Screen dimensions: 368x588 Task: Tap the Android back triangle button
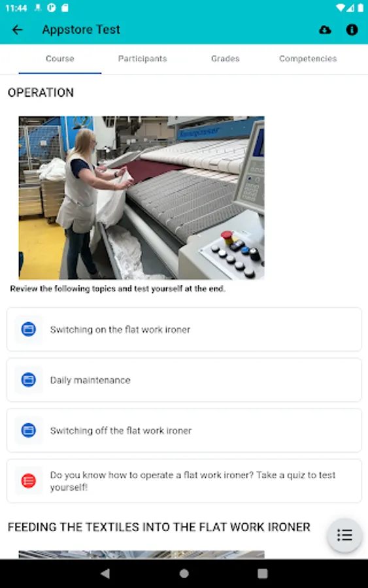pos(105,574)
